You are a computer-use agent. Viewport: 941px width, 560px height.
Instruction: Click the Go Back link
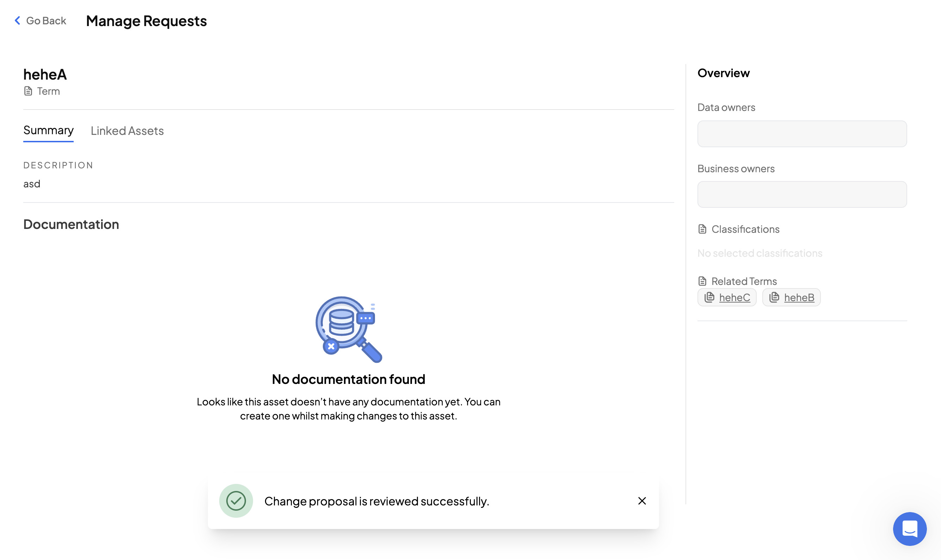coord(46,21)
